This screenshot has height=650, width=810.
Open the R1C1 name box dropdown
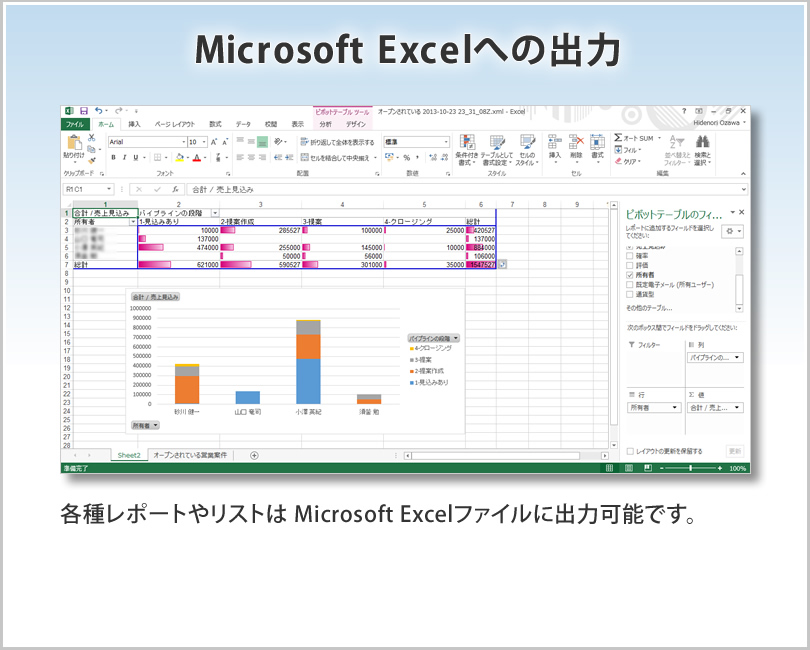108,189
